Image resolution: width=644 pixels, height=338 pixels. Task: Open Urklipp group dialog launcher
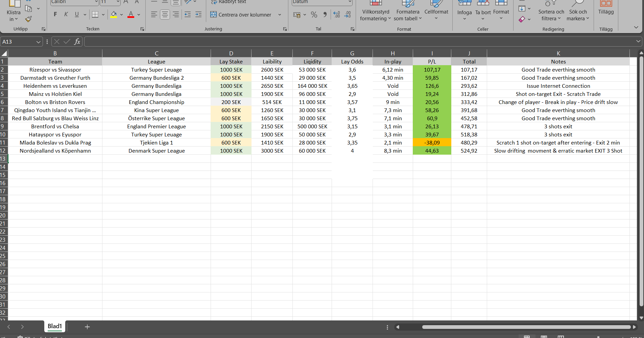[x=44, y=29]
